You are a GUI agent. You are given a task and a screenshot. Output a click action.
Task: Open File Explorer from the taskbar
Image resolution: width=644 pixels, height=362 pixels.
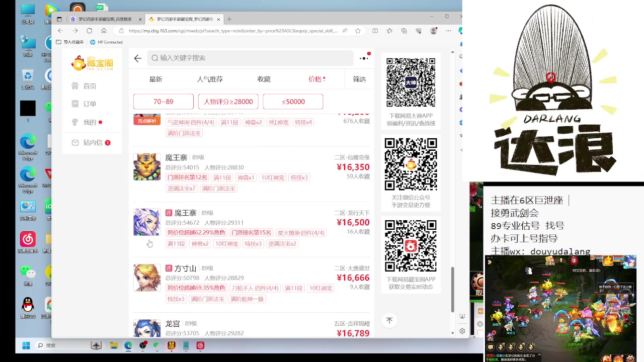[114, 345]
